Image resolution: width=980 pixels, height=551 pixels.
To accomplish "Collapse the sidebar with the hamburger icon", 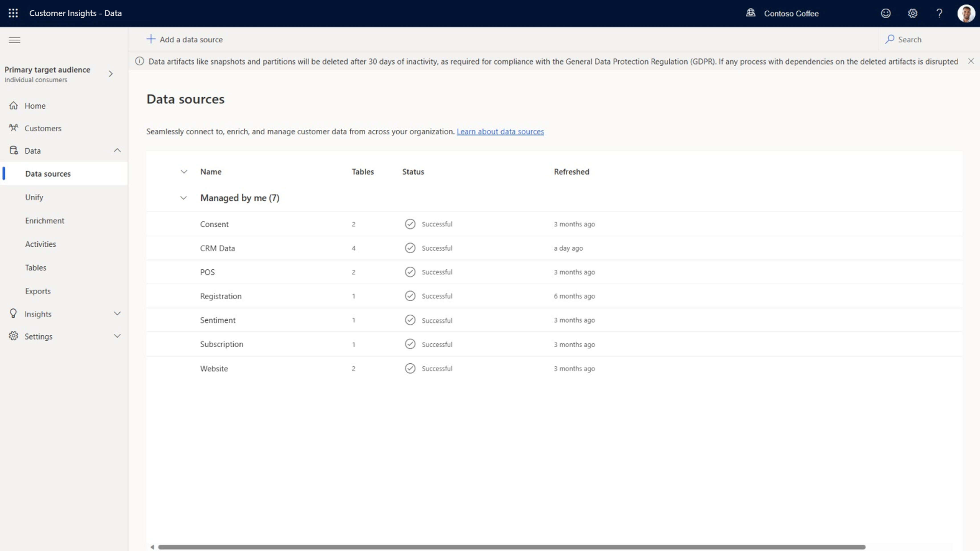I will click(14, 40).
